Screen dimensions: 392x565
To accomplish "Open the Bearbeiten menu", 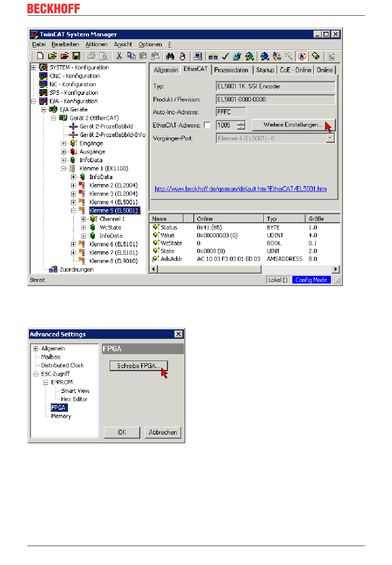I will (65, 45).
